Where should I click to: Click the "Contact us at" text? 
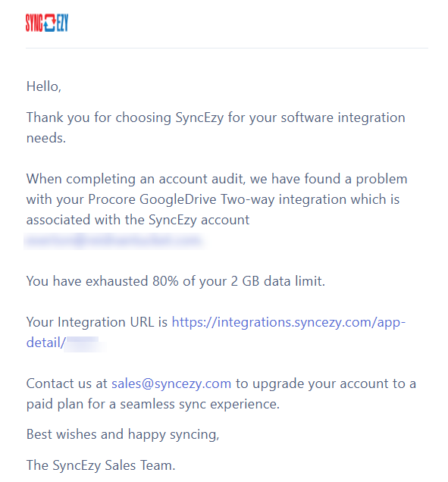click(x=67, y=383)
